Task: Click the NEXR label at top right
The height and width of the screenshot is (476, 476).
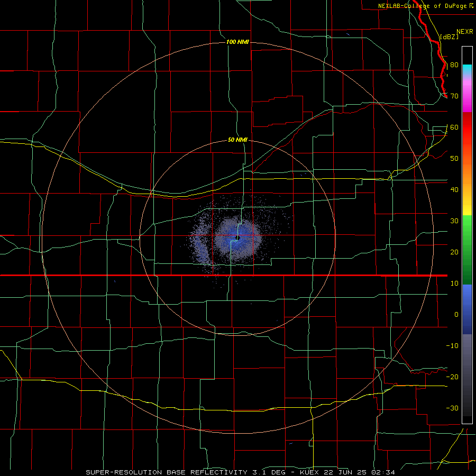Action: point(464,32)
